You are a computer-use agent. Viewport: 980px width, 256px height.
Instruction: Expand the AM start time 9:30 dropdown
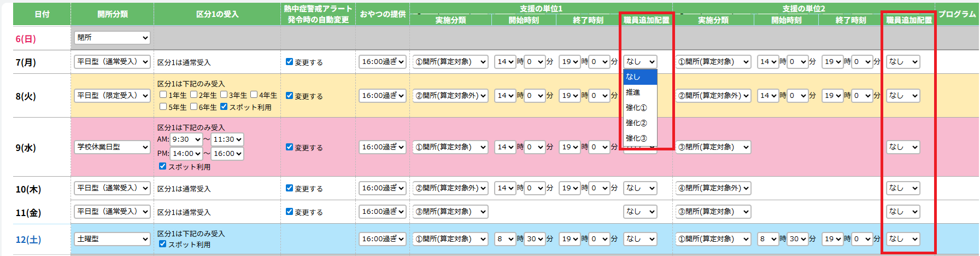click(186, 139)
